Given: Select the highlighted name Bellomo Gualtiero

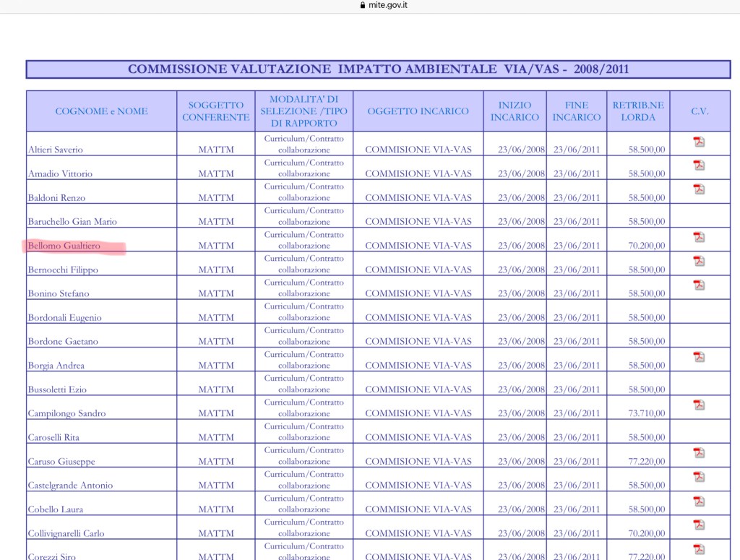Looking at the screenshot, I should [x=64, y=246].
